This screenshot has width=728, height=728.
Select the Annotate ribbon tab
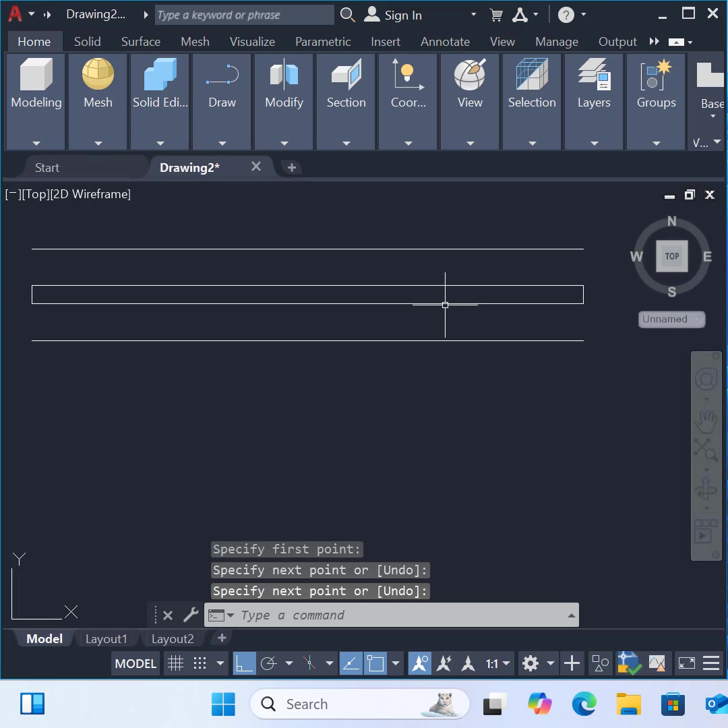pyautogui.click(x=445, y=42)
